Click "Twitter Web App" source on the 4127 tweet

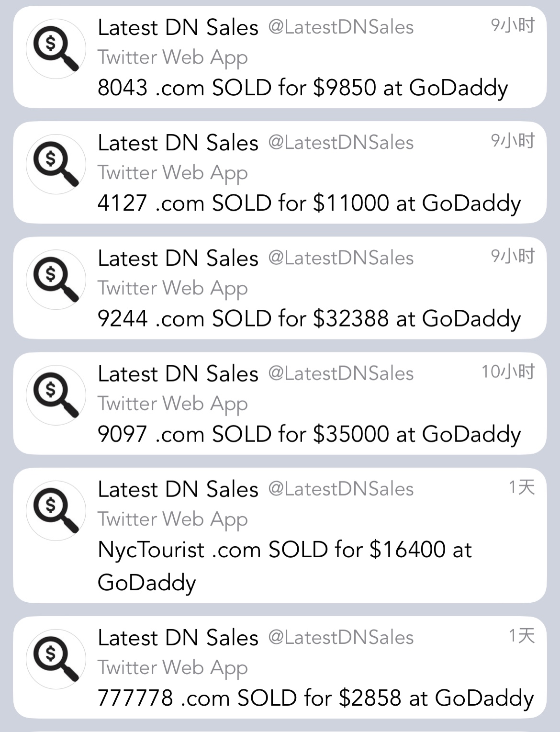click(173, 173)
